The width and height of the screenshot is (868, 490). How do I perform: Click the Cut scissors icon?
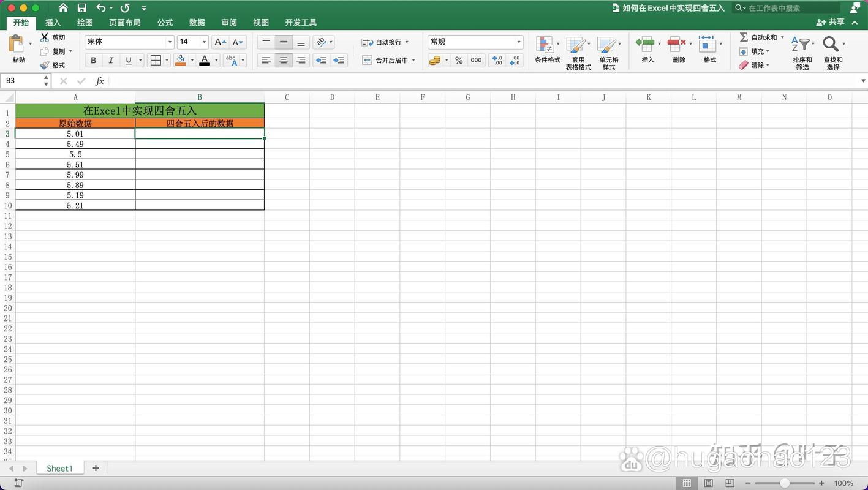pos(45,37)
